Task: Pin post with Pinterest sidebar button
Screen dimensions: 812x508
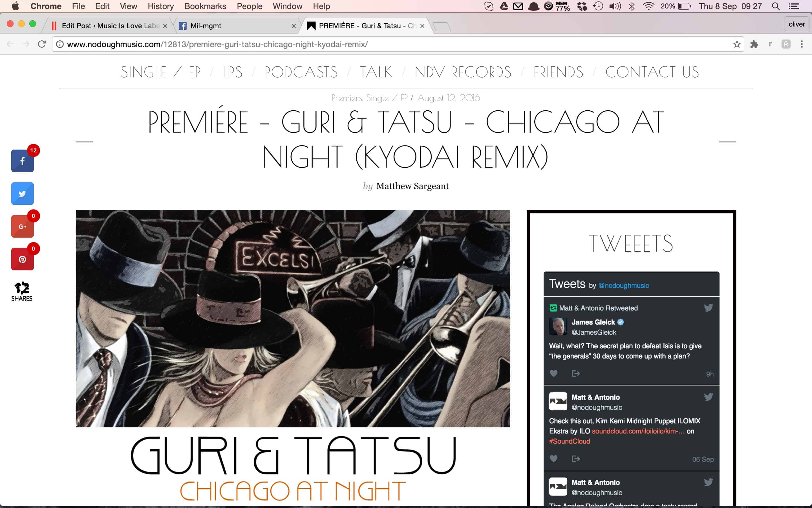Action: coord(23,259)
